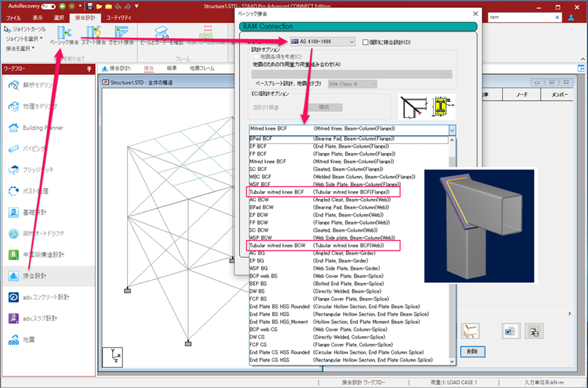Open the パイピング workflow

[49, 149]
